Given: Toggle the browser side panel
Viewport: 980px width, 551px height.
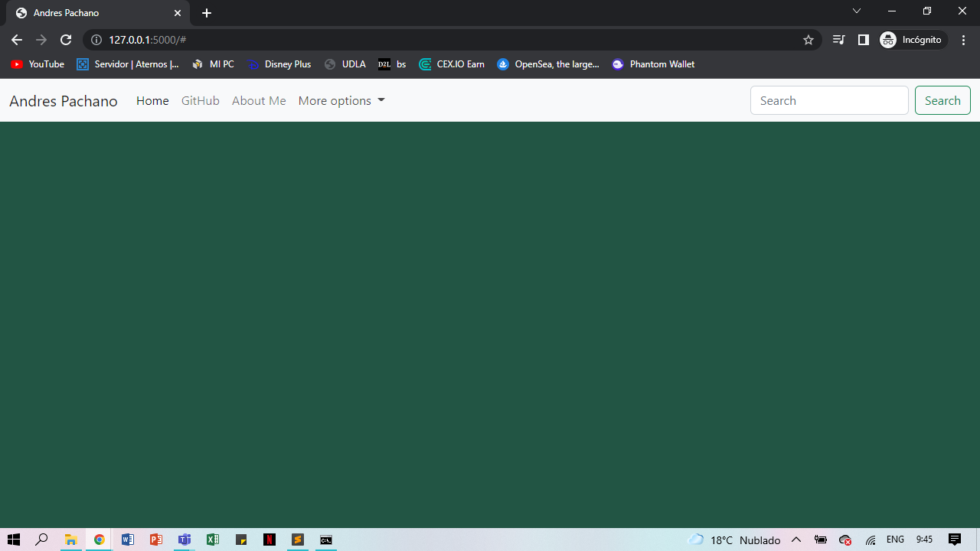Looking at the screenshot, I should [x=863, y=40].
